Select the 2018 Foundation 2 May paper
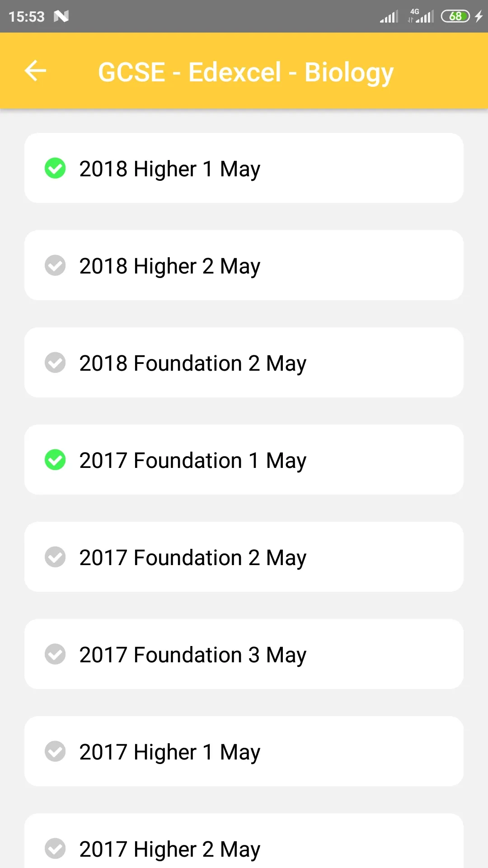Image resolution: width=488 pixels, height=868 pixels. point(244,363)
